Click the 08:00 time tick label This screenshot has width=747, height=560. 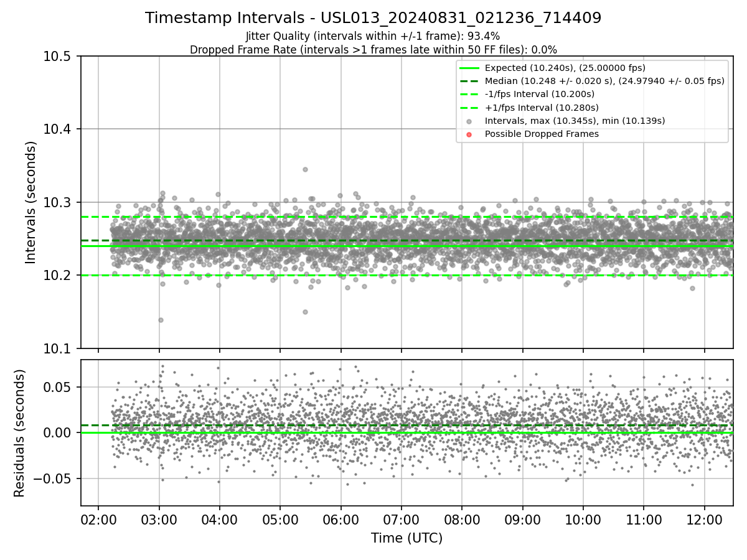pyautogui.click(x=462, y=519)
